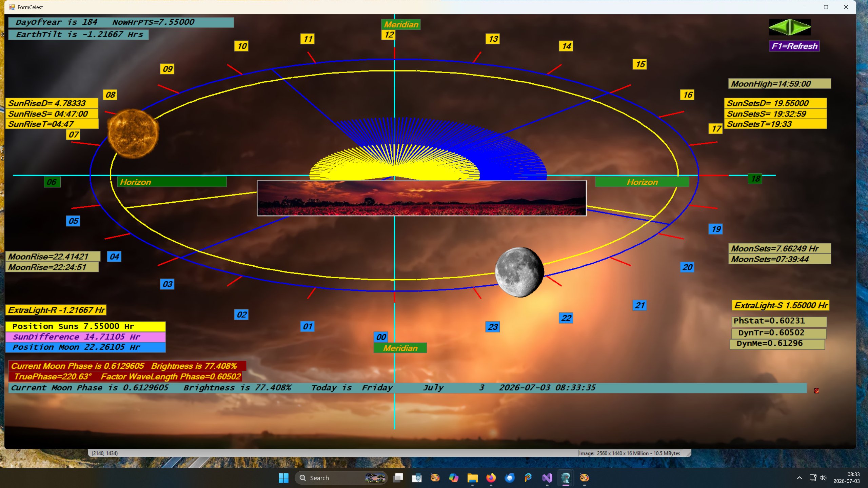Open Copilot from the taskbar
This screenshot has width=868, height=488.
click(453, 478)
